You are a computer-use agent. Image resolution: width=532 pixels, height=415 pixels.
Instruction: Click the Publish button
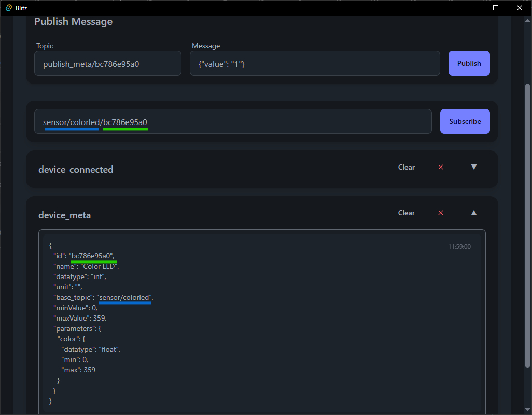click(x=468, y=63)
